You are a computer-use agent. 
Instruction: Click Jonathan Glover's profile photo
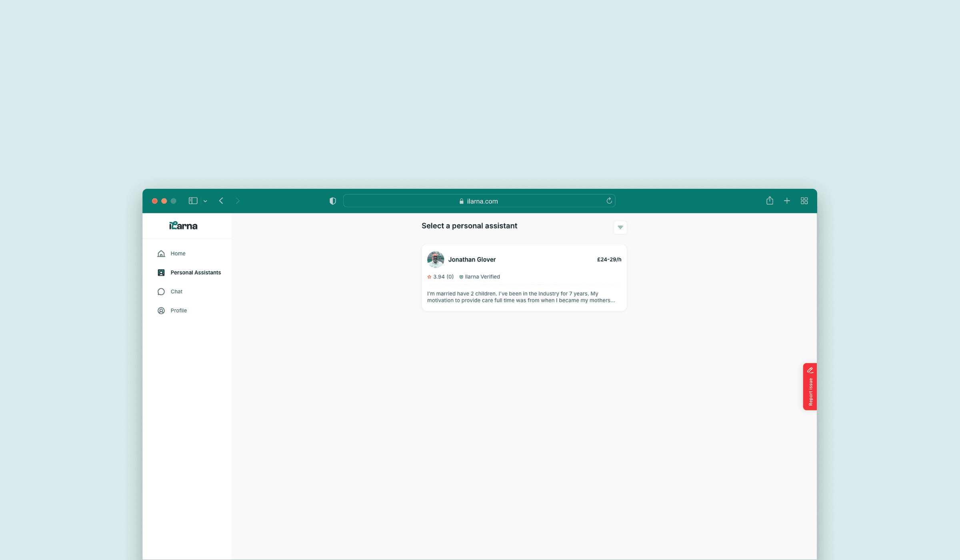click(x=435, y=260)
